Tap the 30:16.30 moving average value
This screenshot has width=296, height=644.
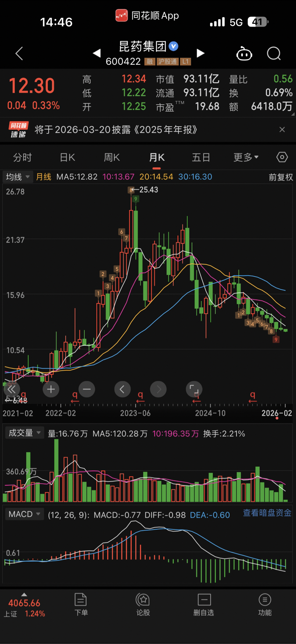coord(195,177)
